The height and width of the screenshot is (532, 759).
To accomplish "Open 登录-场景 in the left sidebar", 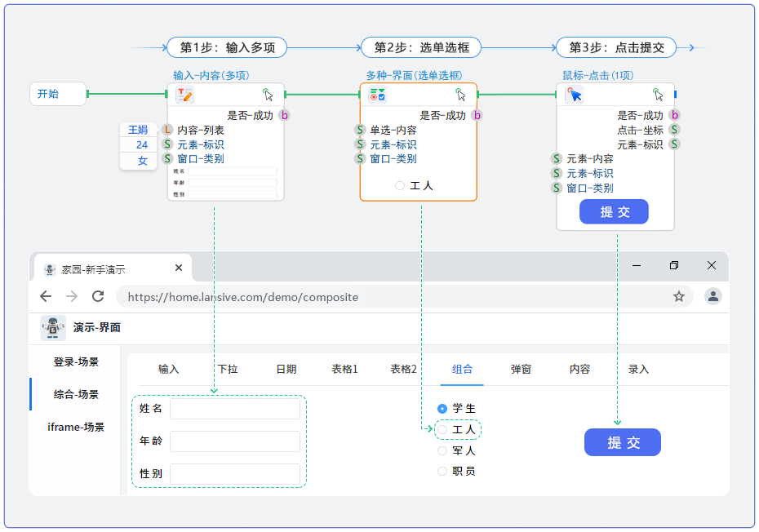I will click(76, 361).
